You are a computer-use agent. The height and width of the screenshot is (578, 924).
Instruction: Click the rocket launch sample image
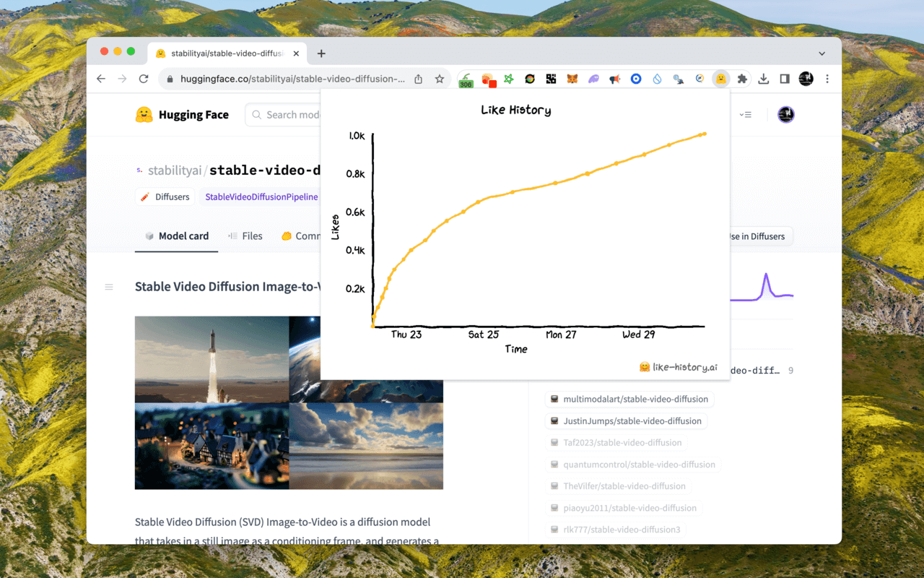click(x=212, y=359)
